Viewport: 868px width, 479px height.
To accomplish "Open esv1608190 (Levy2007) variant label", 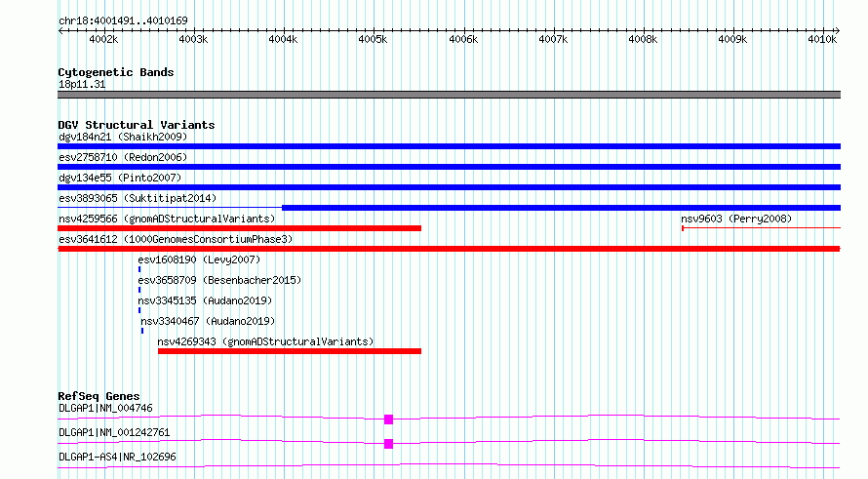I will (x=199, y=259).
